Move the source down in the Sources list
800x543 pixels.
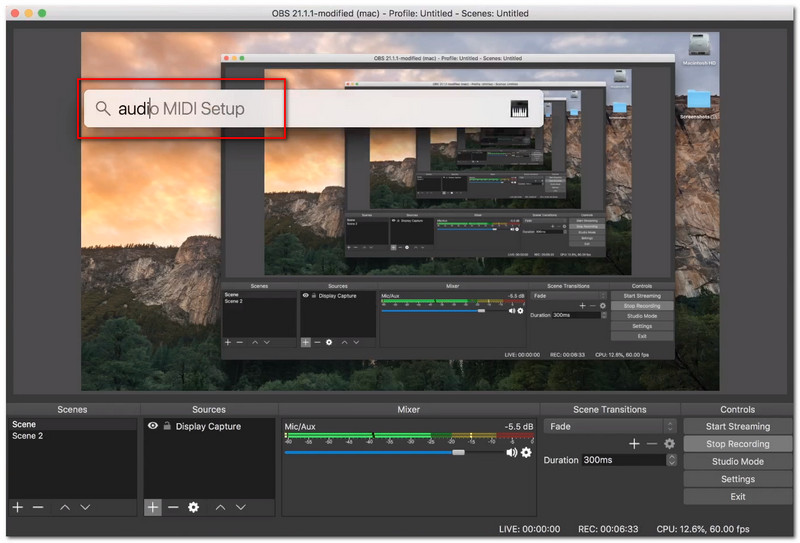[240, 507]
